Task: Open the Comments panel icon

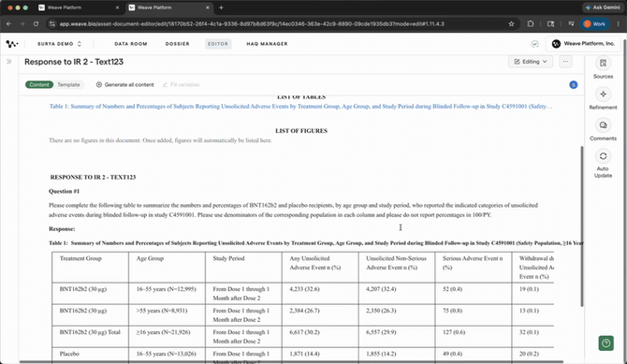Action: 603,125
